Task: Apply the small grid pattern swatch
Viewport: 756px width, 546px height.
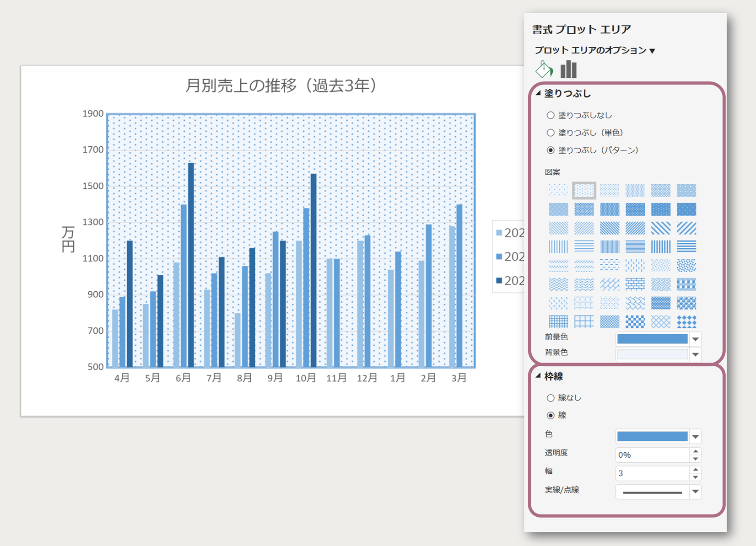Action: (558, 321)
